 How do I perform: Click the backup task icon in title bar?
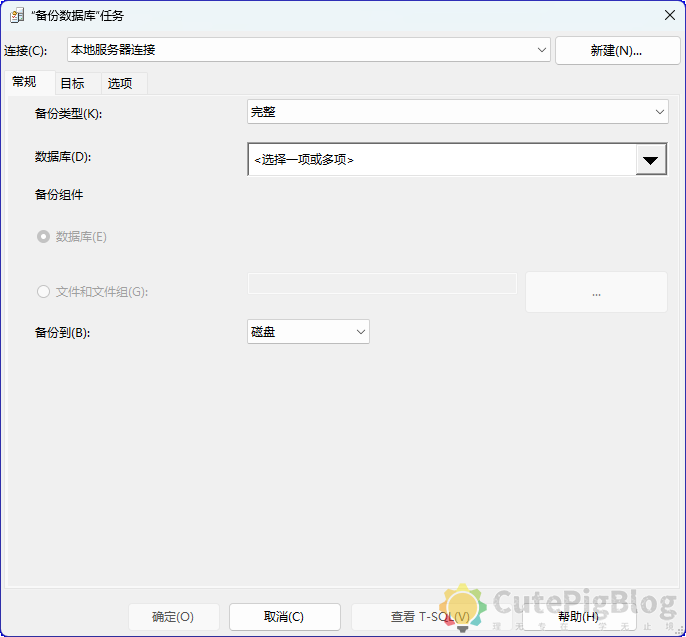pyautogui.click(x=17, y=16)
